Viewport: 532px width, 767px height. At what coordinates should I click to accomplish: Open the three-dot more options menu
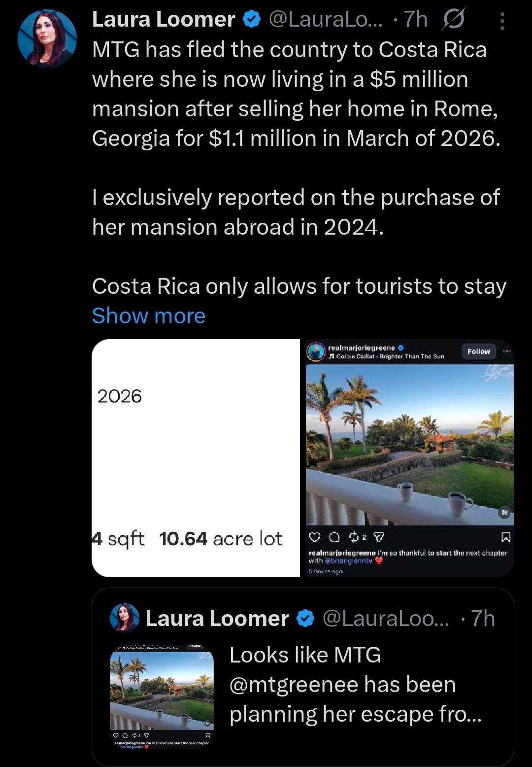coord(502,21)
